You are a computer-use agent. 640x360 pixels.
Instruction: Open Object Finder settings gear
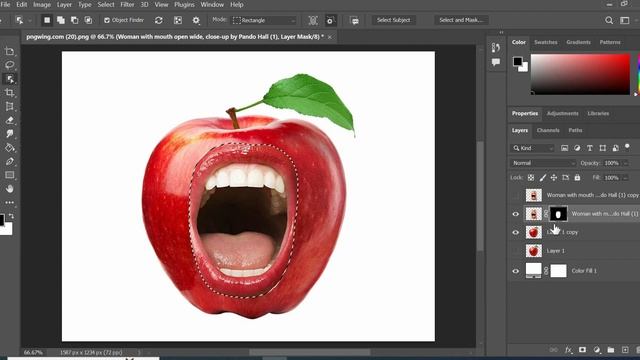pyautogui.click(x=196, y=20)
